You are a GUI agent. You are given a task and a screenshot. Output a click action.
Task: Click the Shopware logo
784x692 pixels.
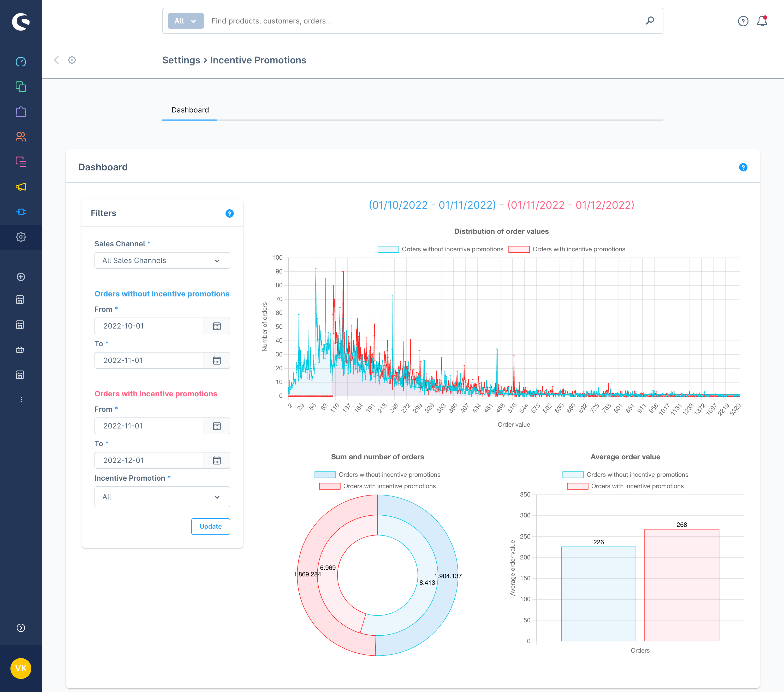21,21
